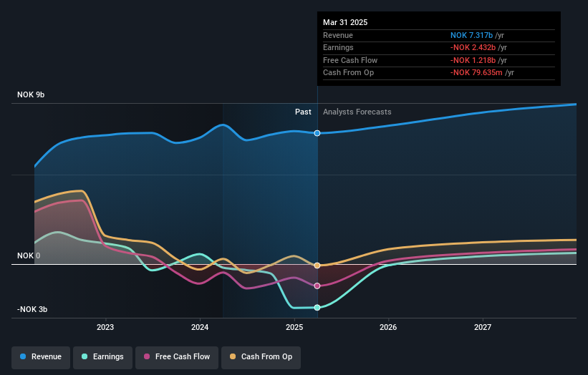This screenshot has width=588, height=375.
Task: Click the Past label
Action: tap(303, 112)
